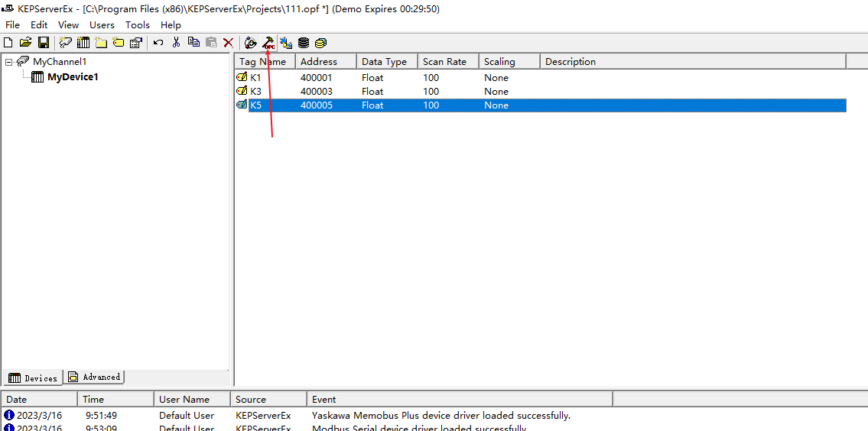
Task: Click the yellow stacked-disks toolbar icon
Action: [x=321, y=43]
